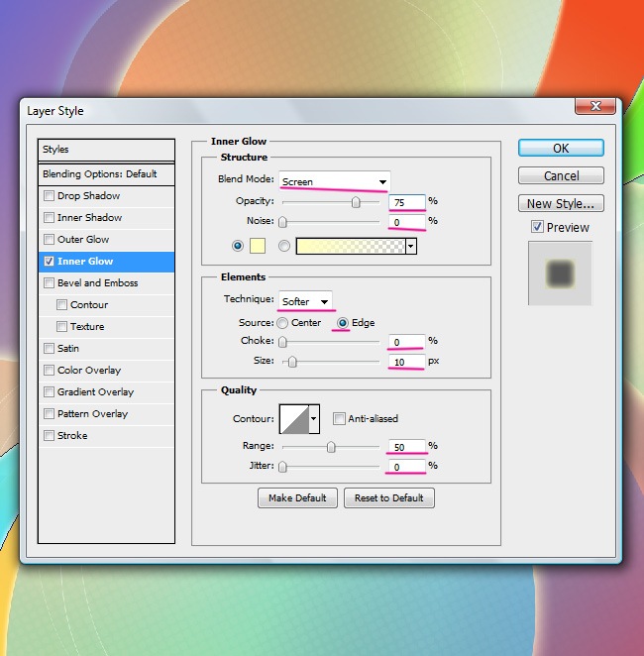The height and width of the screenshot is (656, 644).
Task: Select the Center source radio button
Action: coord(282,323)
